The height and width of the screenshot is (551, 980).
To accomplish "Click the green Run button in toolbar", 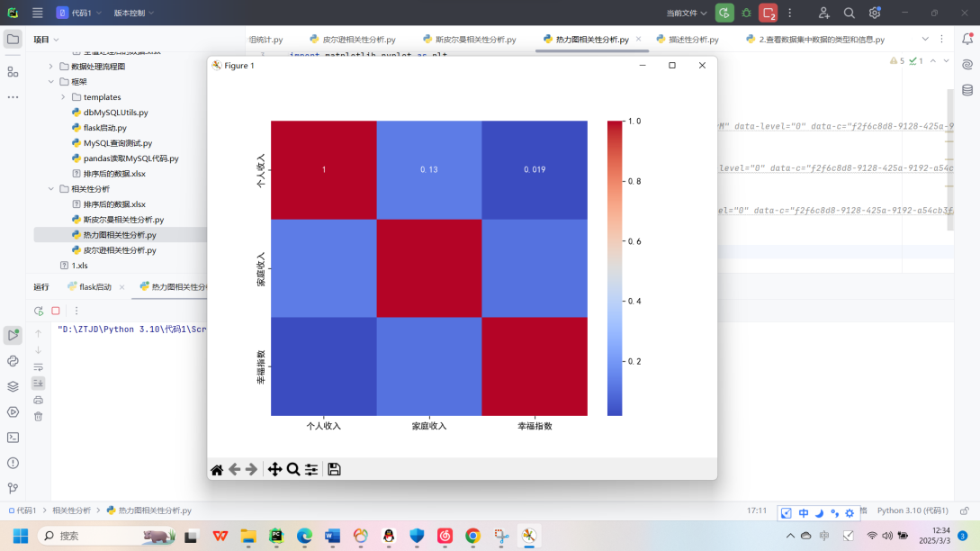I will [724, 13].
